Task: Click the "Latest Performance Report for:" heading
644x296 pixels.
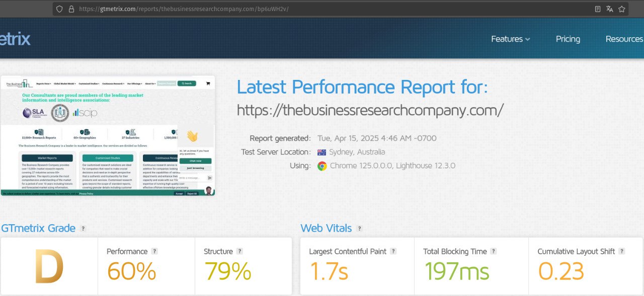Action: point(362,87)
